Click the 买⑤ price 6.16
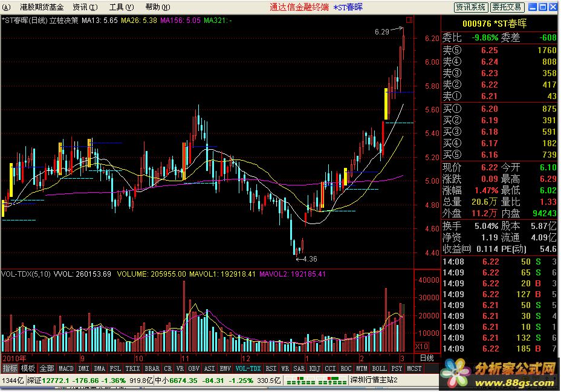This screenshot has height=392, width=561. [490, 155]
